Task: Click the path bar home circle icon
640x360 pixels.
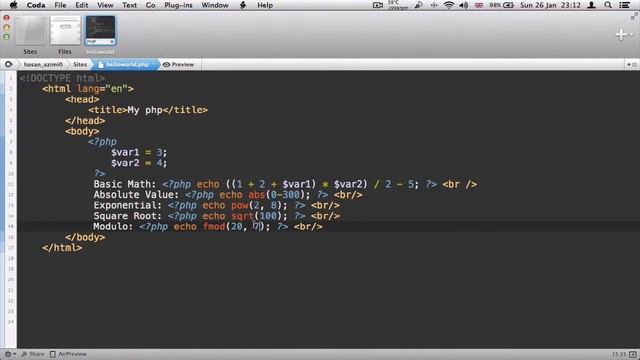Action: click(x=8, y=64)
